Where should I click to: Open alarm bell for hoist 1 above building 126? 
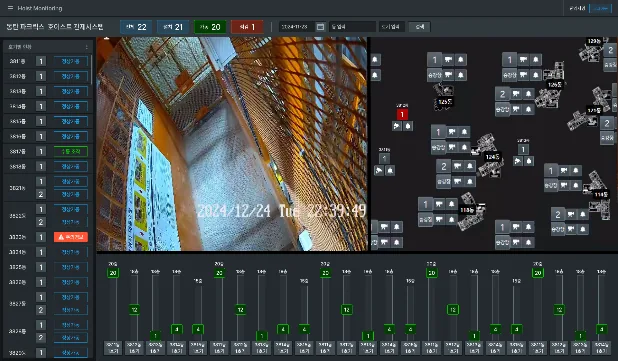pyautogui.click(x=535, y=60)
